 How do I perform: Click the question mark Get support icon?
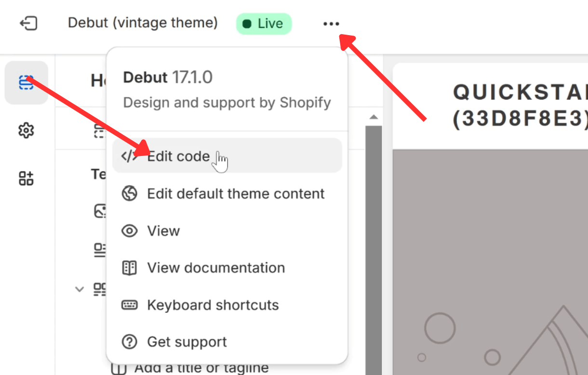click(x=129, y=342)
